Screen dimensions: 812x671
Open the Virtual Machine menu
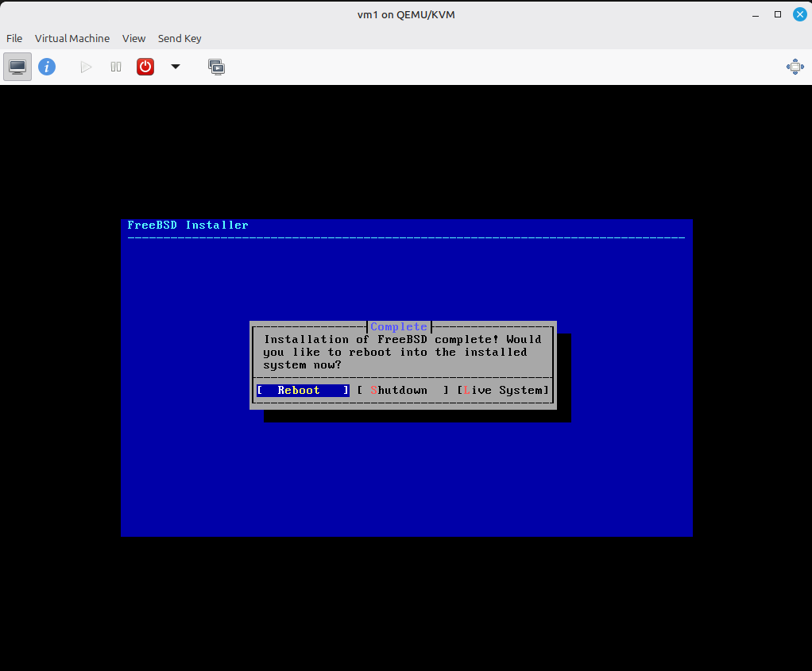click(72, 38)
